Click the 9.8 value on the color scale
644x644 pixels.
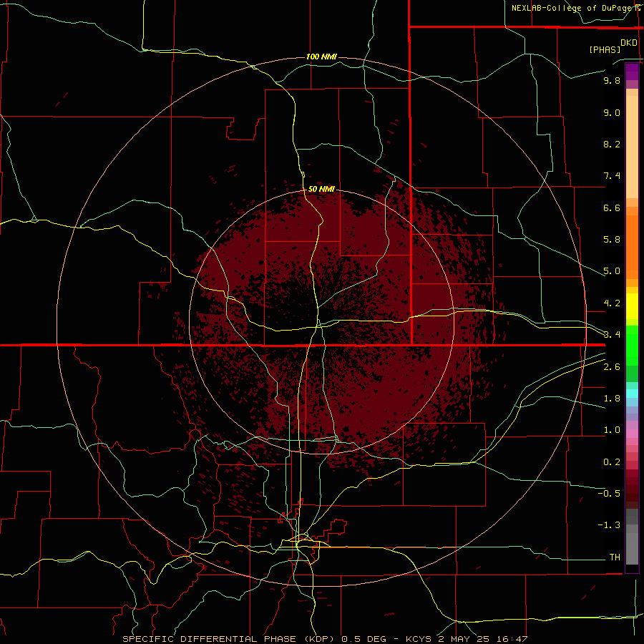[612, 80]
